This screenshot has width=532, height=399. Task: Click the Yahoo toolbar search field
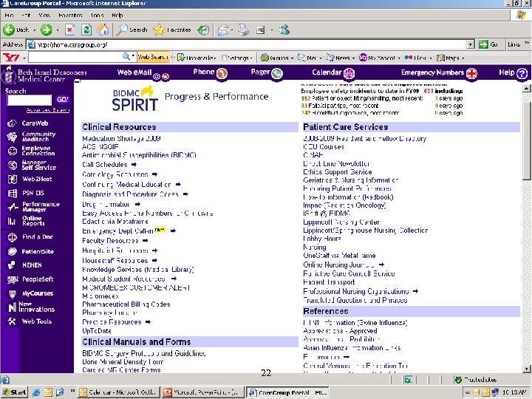[75, 58]
